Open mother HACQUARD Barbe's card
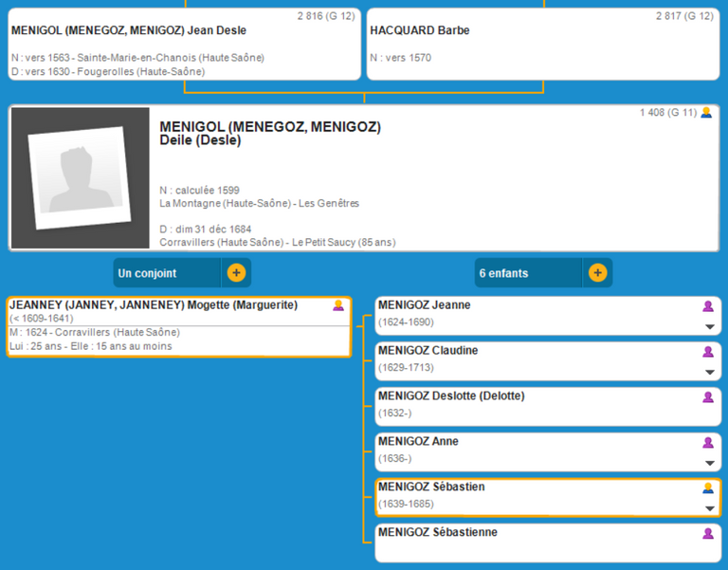 tap(542, 44)
